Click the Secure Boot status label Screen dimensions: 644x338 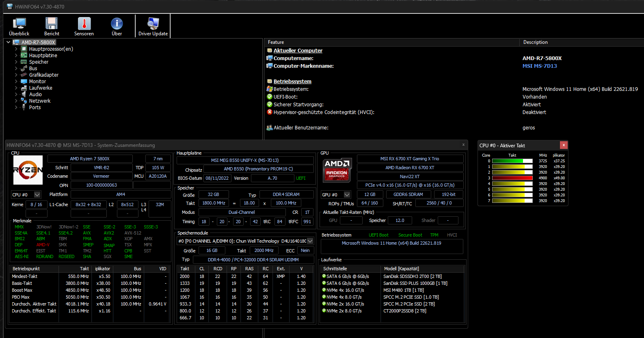pos(410,235)
